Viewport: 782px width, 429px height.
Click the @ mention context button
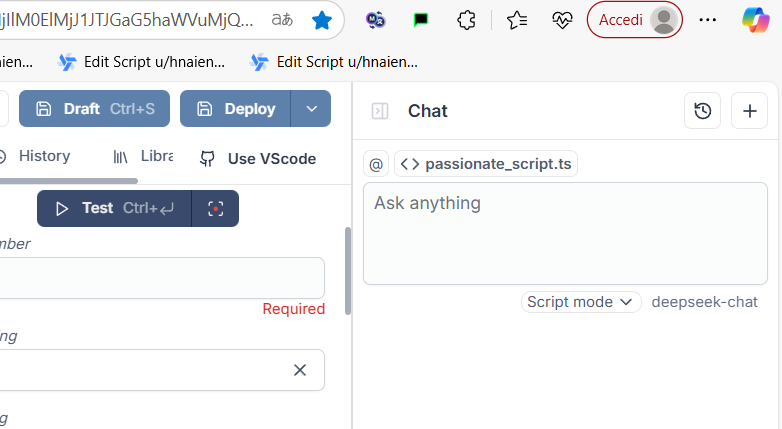click(x=376, y=164)
